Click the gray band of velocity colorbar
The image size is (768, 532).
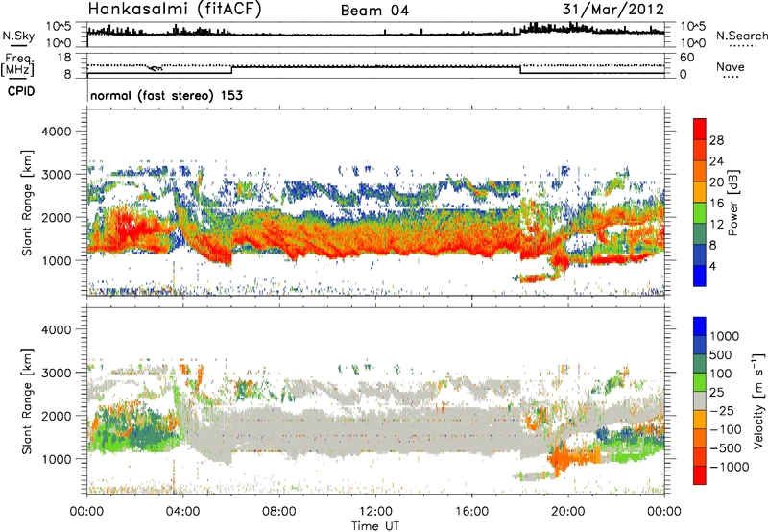tap(700, 400)
